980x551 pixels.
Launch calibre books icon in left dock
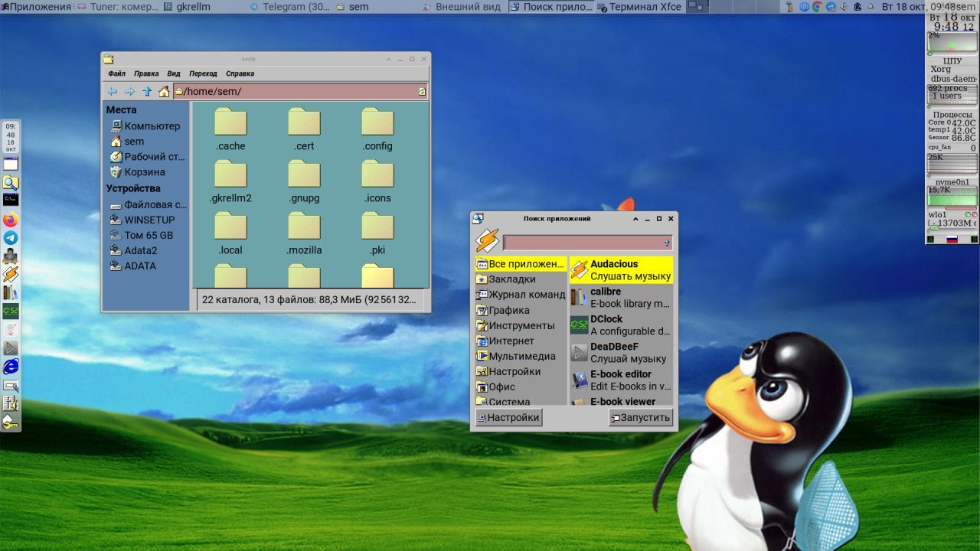point(11,292)
